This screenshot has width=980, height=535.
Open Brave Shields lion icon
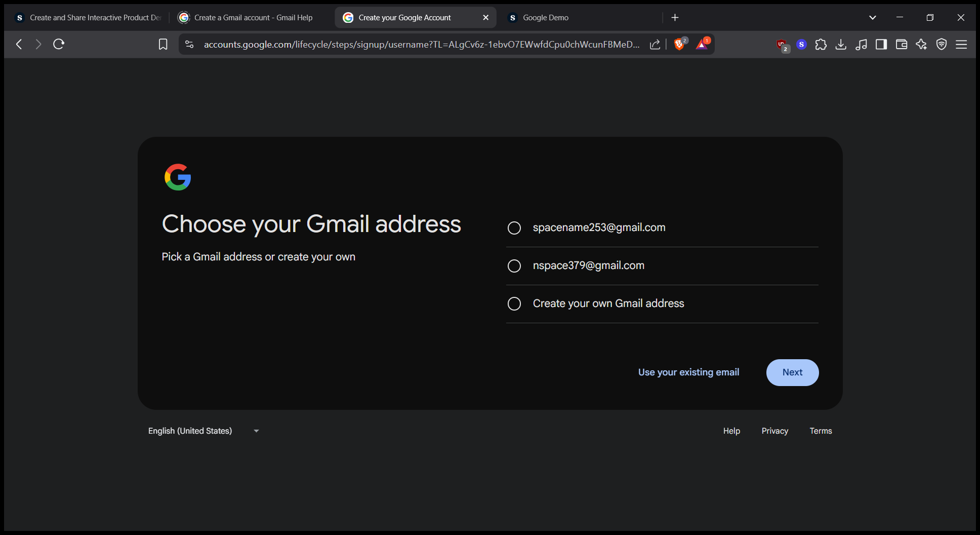click(x=680, y=44)
